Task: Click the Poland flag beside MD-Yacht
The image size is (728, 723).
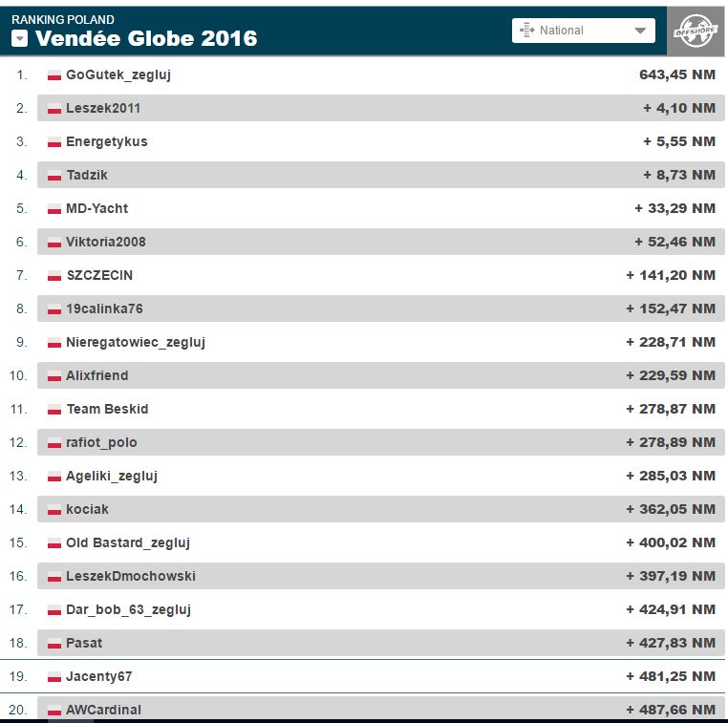Action: coord(54,209)
